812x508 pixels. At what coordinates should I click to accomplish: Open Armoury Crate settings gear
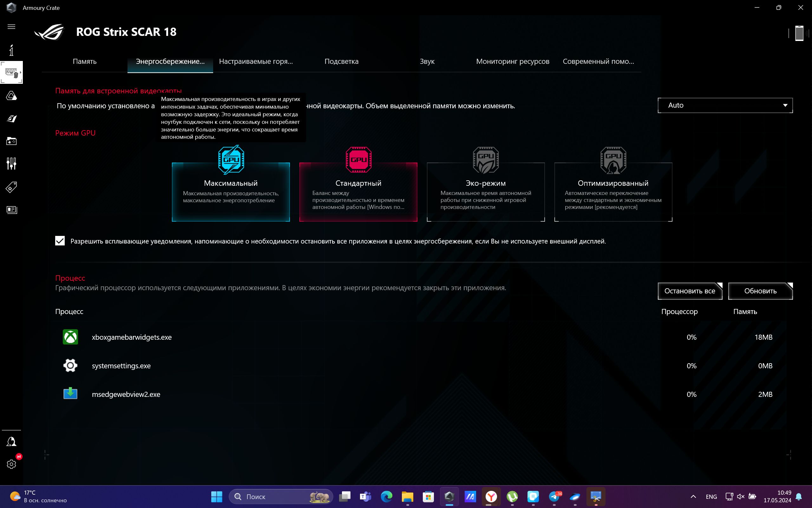point(11,464)
